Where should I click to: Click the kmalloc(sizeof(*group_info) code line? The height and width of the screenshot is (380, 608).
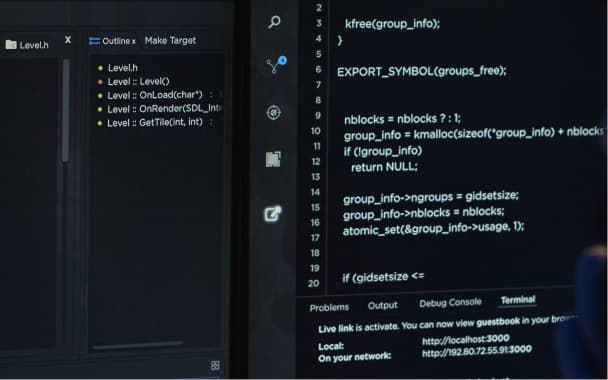click(x=473, y=134)
